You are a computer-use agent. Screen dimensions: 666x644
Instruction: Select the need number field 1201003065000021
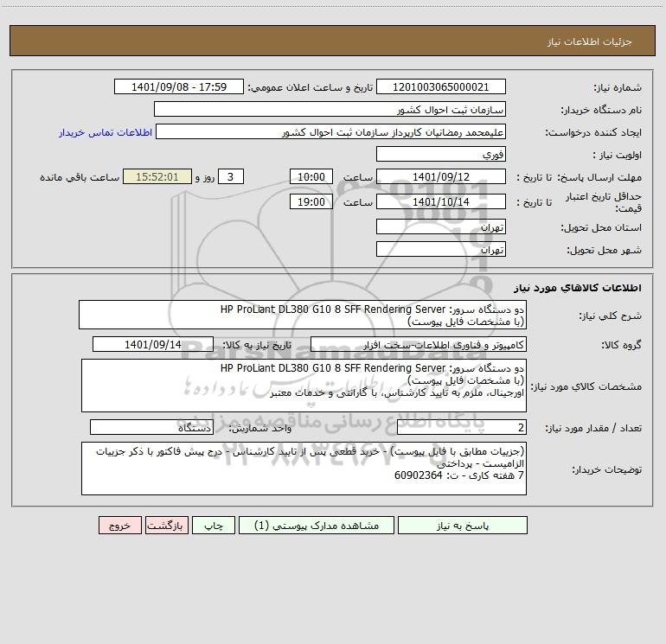click(x=441, y=86)
